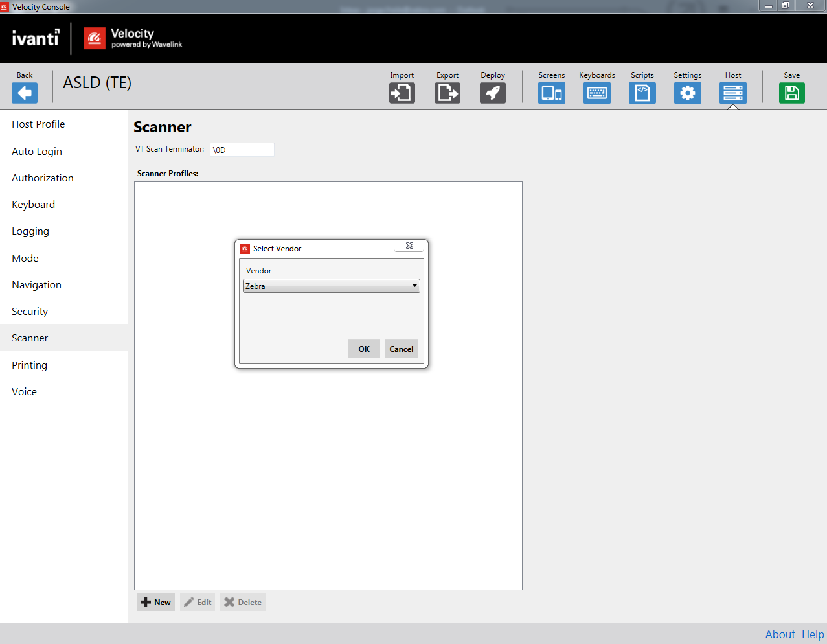Open the Printing sidebar item

[x=29, y=365]
